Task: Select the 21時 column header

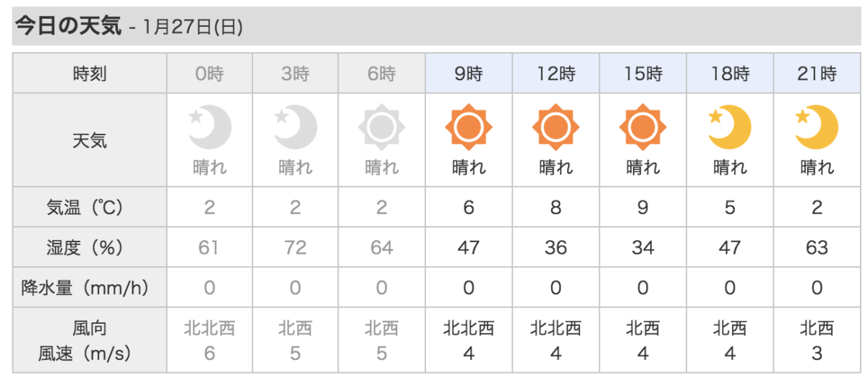Action: point(816,73)
